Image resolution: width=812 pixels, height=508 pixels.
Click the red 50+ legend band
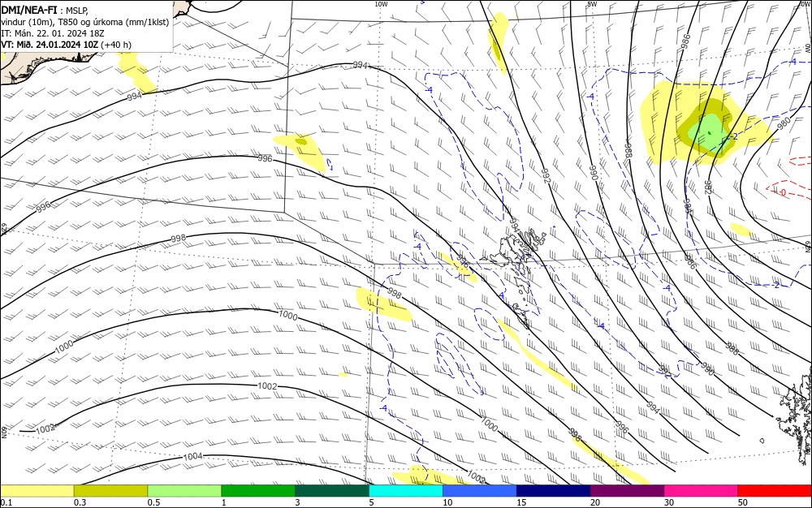[775, 491]
